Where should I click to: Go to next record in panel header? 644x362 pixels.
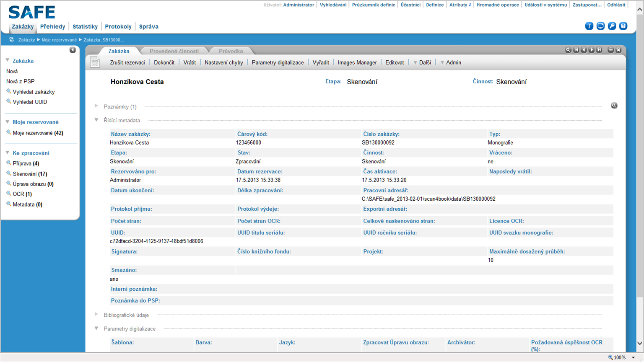pos(592,50)
